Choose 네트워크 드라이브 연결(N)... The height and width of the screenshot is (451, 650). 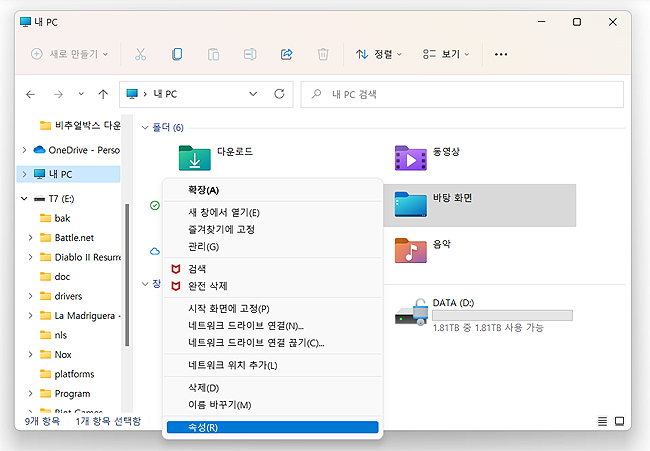coord(272,326)
